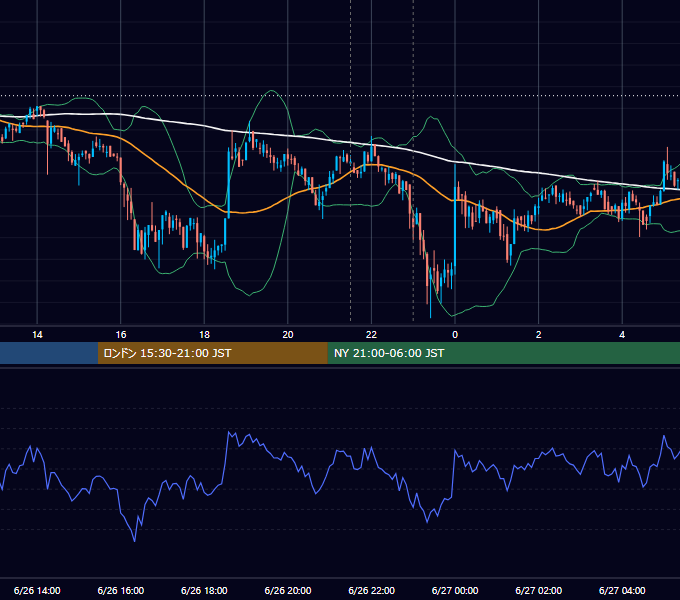Click the 6/26 14:00 date label
The image size is (680, 600).
pyautogui.click(x=37, y=590)
